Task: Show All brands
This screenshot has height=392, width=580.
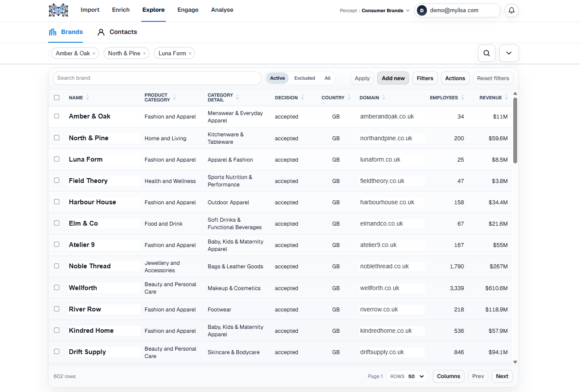Action: click(x=328, y=78)
